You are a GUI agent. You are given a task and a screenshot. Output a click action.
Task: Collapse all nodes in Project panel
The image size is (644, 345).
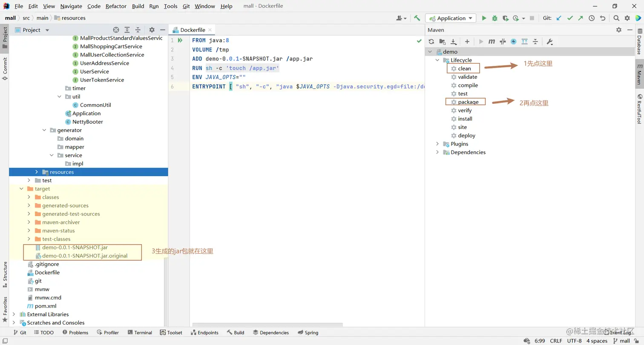pyautogui.click(x=138, y=30)
